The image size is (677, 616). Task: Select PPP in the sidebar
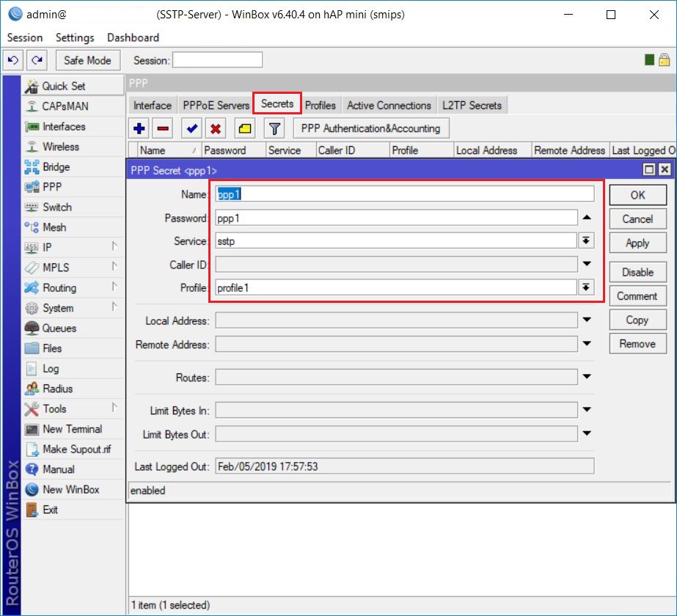(73, 187)
